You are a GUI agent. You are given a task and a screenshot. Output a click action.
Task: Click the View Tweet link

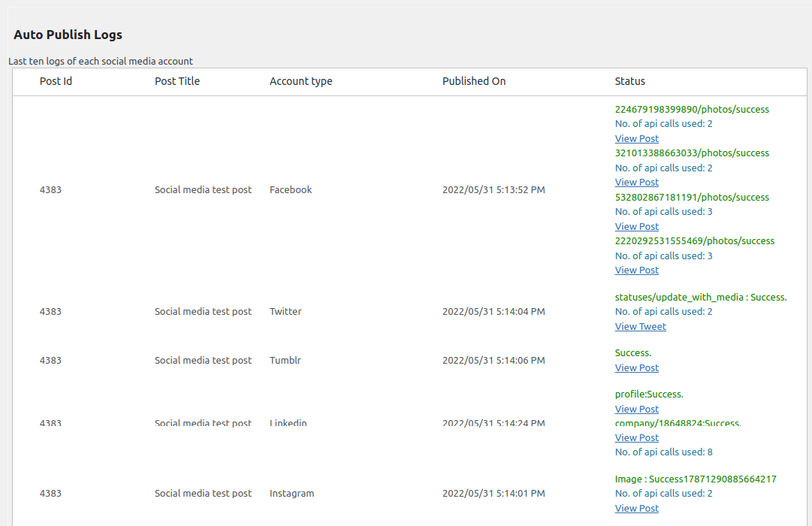640,326
